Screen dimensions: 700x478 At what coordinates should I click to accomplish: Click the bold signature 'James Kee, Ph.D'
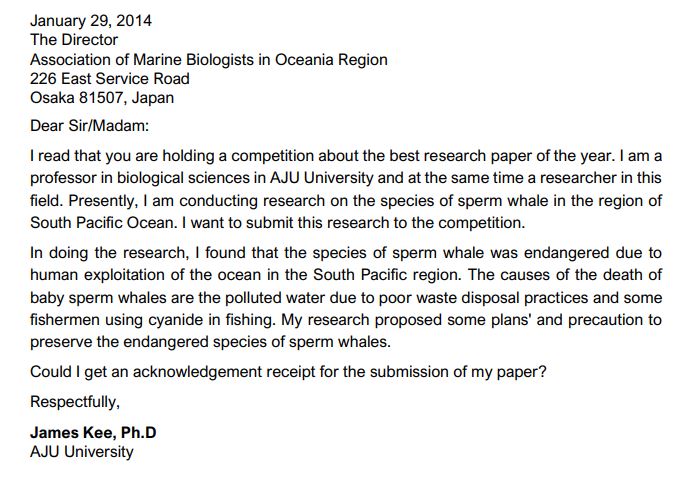[x=93, y=432]
